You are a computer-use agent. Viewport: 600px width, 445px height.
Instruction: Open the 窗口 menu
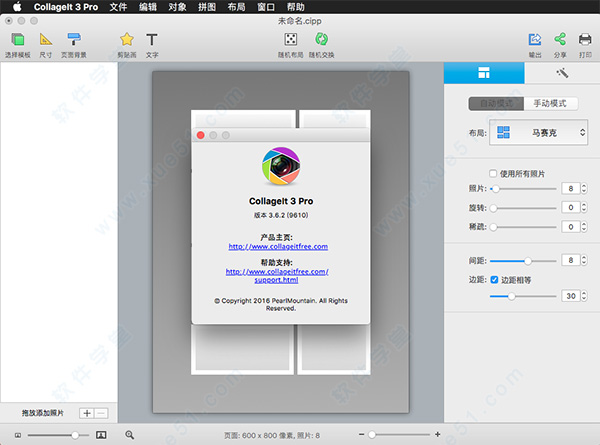tap(266, 7)
